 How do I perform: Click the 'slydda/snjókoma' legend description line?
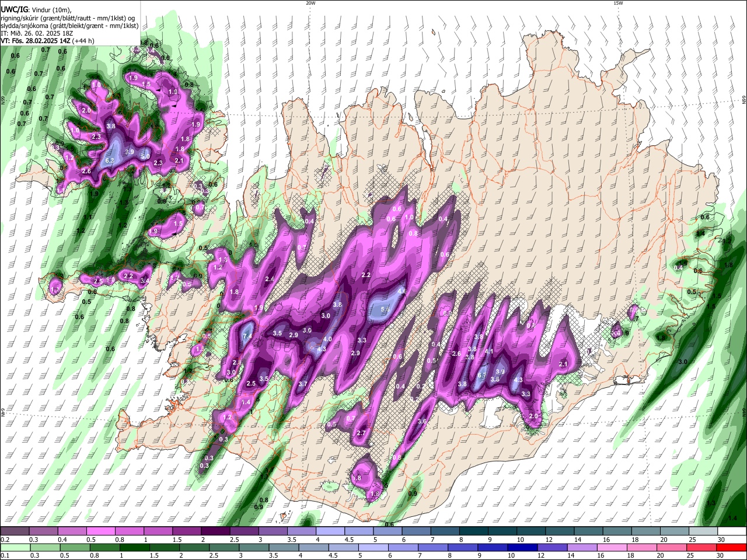(69, 26)
